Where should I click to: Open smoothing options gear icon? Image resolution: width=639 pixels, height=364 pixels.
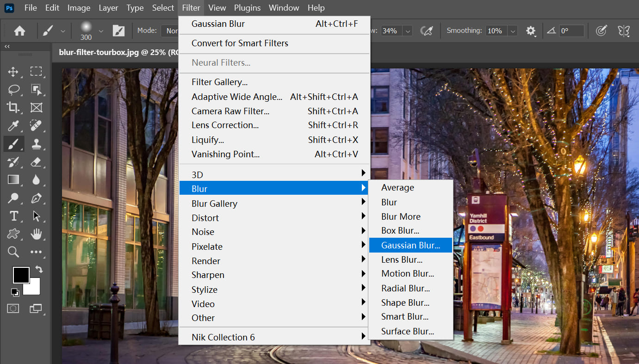[531, 31]
